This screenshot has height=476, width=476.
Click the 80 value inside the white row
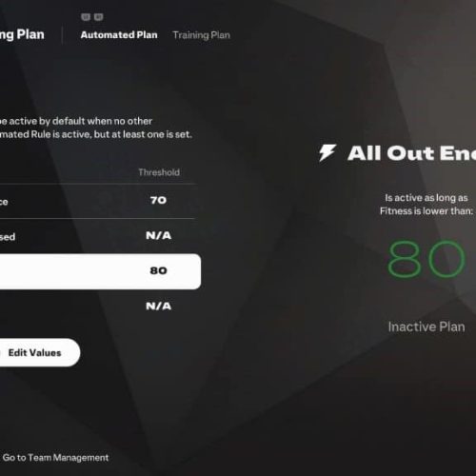[x=158, y=270]
